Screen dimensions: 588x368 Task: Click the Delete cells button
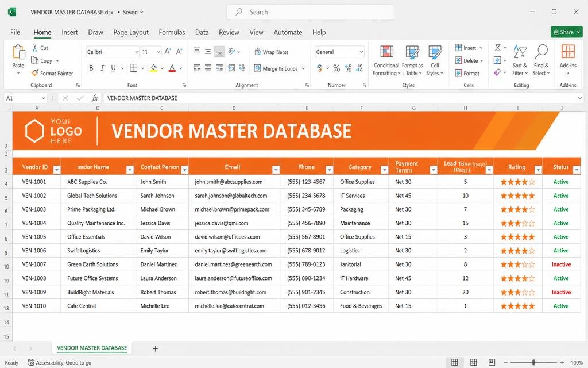point(469,60)
